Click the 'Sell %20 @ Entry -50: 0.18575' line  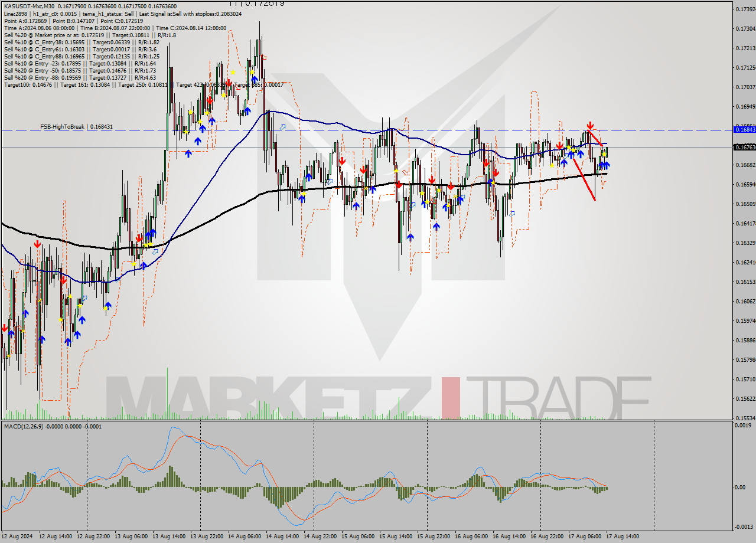point(80,70)
